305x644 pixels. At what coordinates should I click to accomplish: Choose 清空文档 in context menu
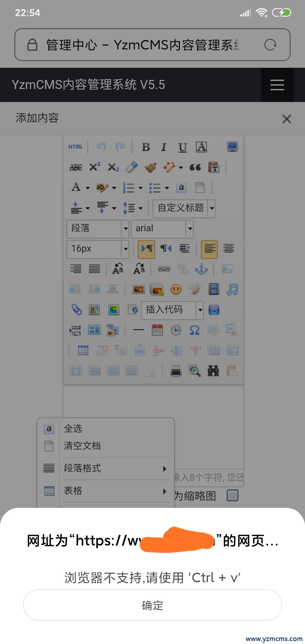pyautogui.click(x=106, y=446)
